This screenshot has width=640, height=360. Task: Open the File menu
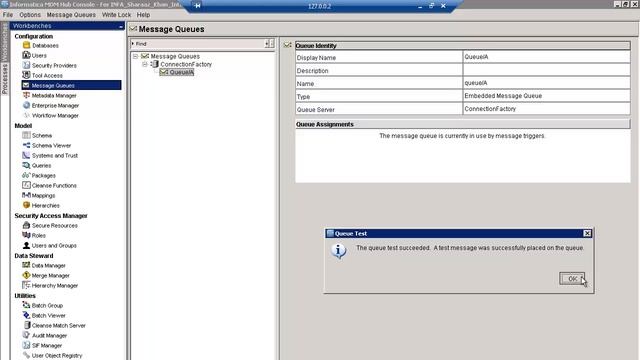coord(8,15)
